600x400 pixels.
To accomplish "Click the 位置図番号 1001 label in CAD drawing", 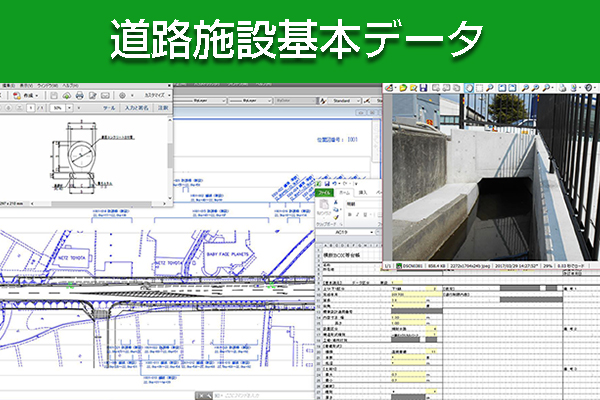I will tap(337, 140).
